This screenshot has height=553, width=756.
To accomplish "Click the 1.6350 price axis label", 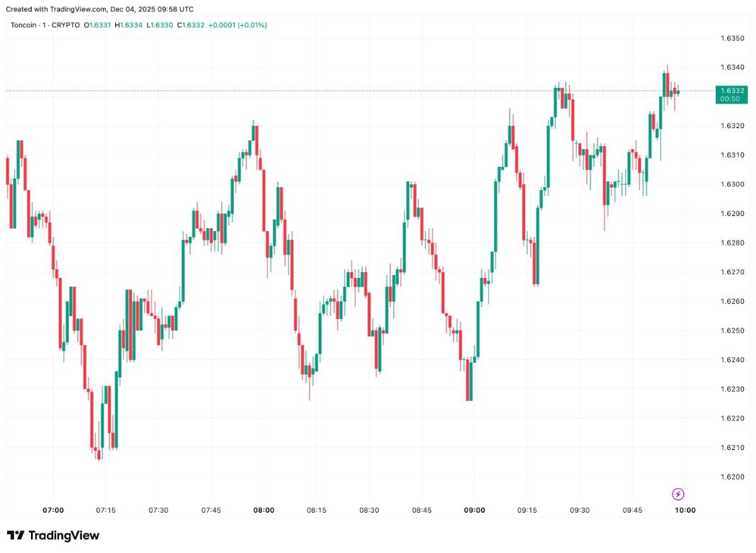I will pyautogui.click(x=732, y=37).
